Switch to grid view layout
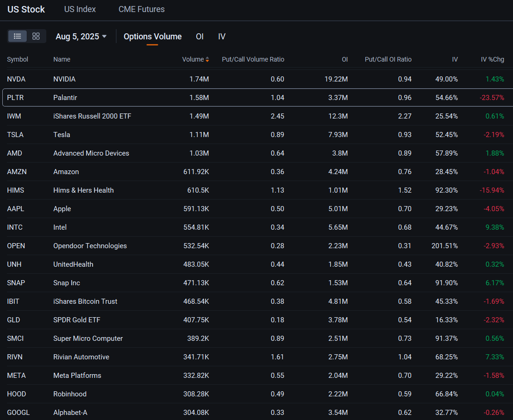The height and width of the screenshot is (420, 513). [36, 36]
